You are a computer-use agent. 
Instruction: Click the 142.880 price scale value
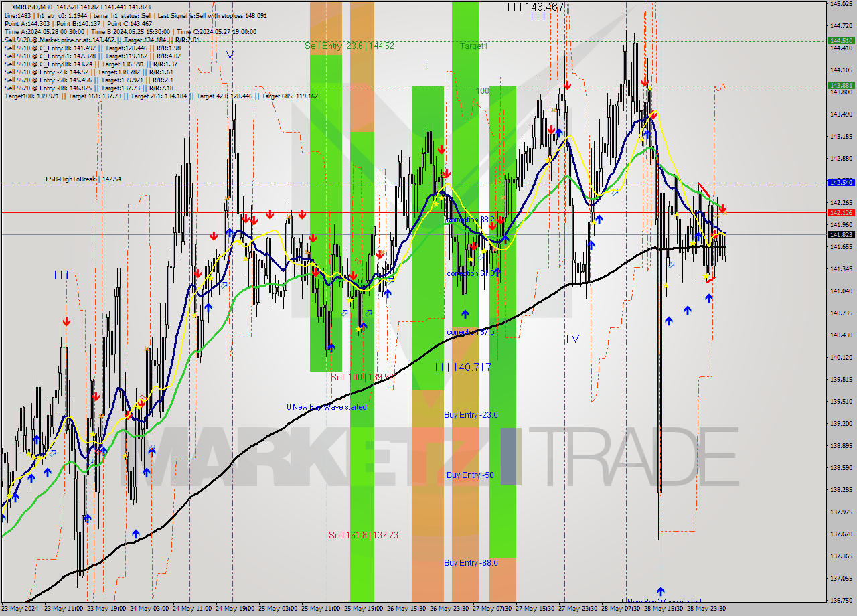click(841, 159)
